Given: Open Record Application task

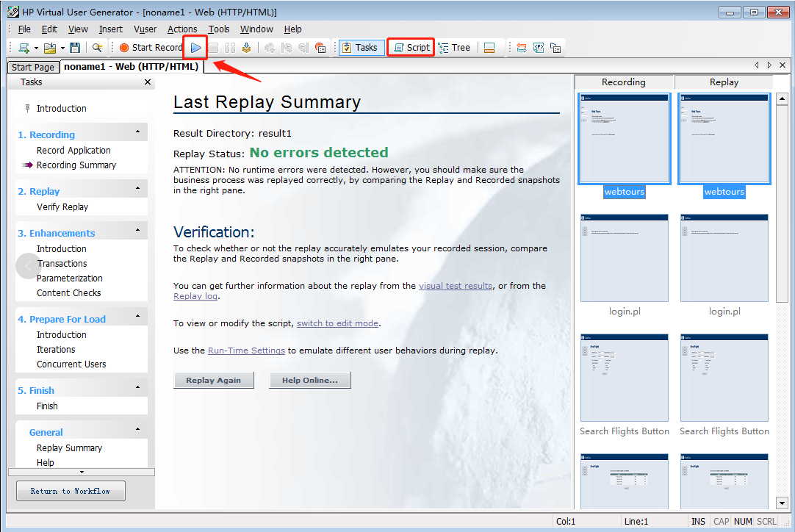Looking at the screenshot, I should point(73,150).
